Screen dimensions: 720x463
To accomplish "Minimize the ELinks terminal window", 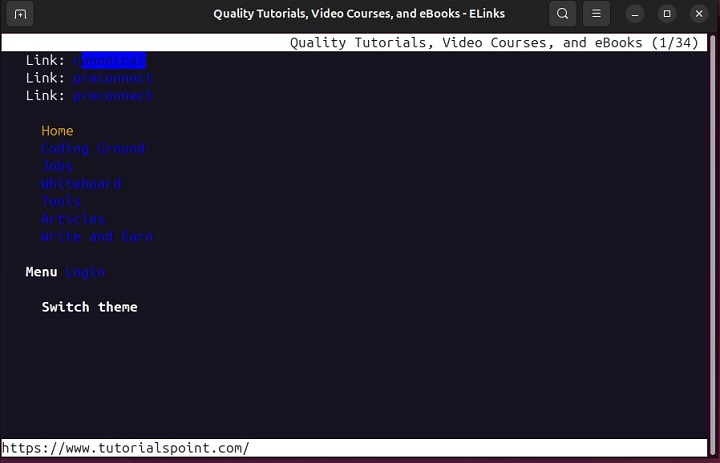I will pos(635,14).
